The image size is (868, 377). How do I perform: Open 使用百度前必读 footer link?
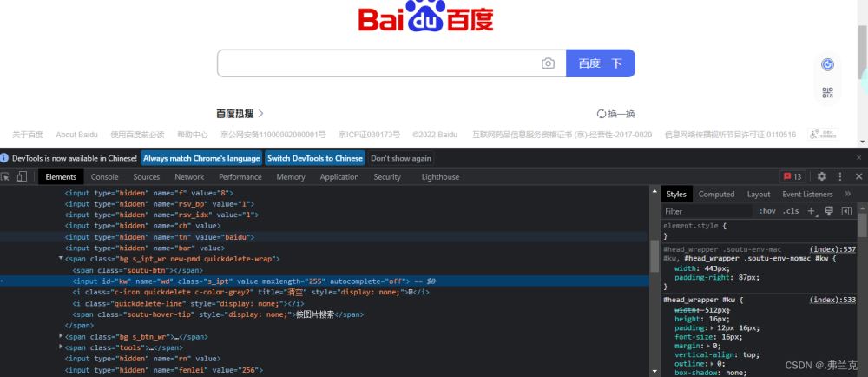(x=137, y=135)
